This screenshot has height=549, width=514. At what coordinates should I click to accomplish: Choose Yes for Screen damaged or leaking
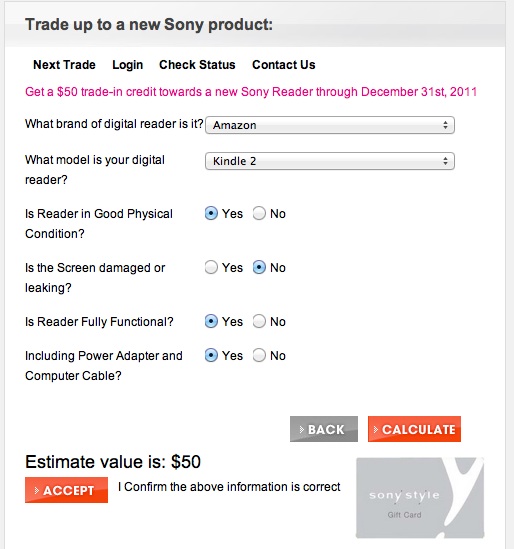coord(211,267)
